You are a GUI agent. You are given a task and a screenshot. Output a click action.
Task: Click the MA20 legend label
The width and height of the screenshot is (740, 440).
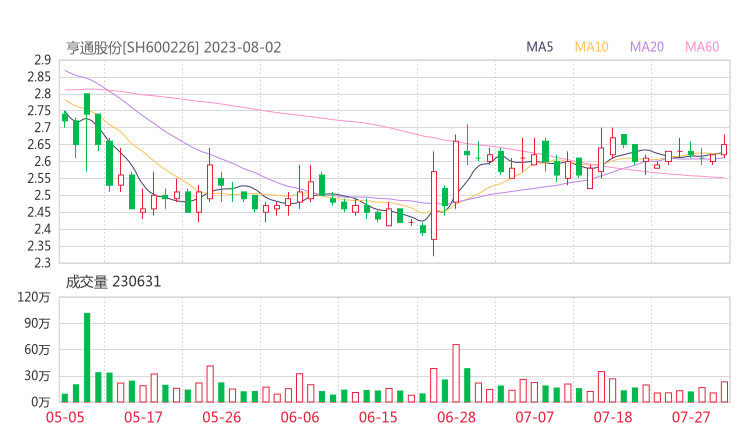647,47
